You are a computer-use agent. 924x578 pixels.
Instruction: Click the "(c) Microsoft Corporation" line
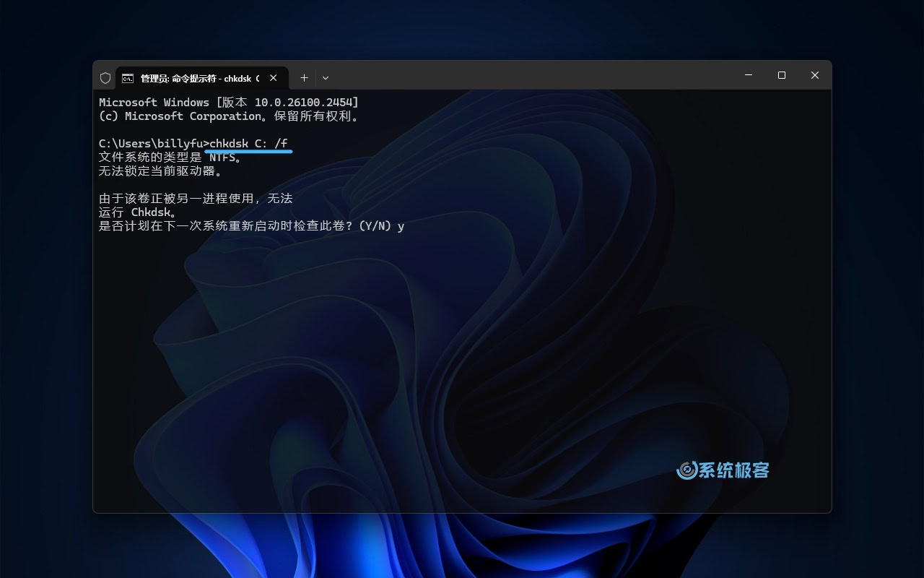pos(229,116)
